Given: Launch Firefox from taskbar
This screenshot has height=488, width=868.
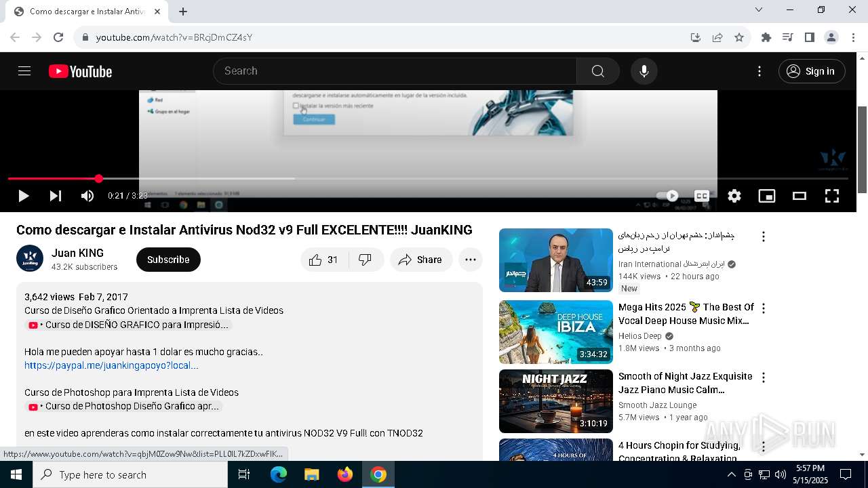Looking at the screenshot, I should 345,474.
